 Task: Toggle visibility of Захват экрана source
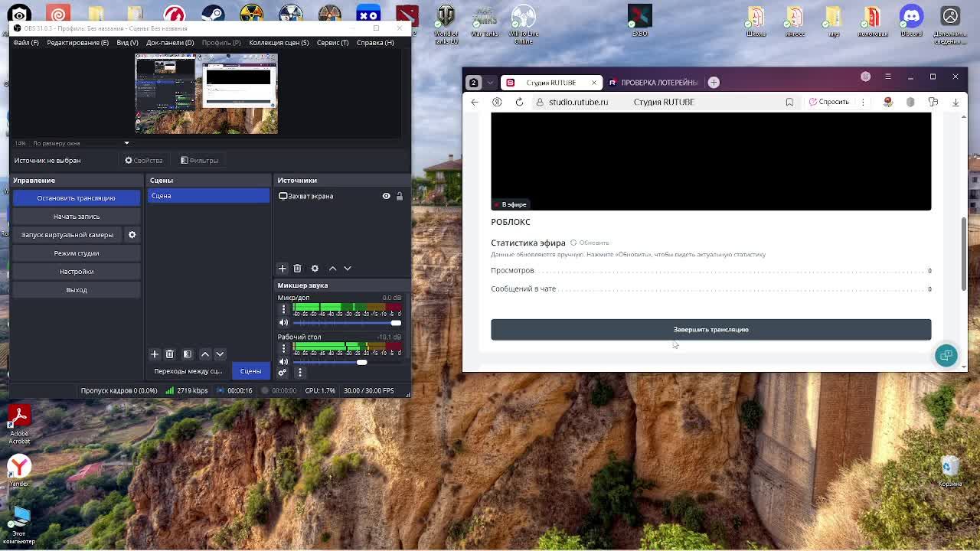click(387, 196)
